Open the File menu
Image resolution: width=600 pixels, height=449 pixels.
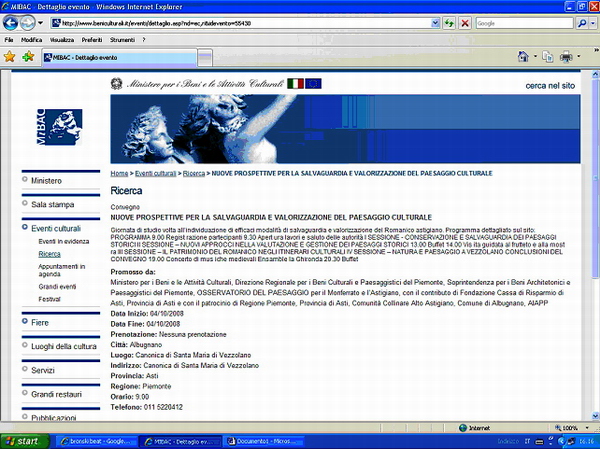9,40
